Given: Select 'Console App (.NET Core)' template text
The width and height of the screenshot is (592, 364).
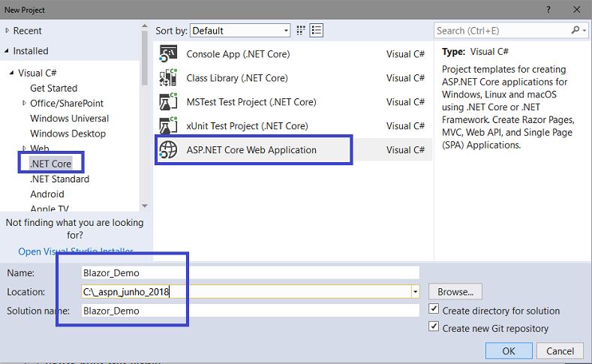Looking at the screenshot, I should [x=238, y=54].
